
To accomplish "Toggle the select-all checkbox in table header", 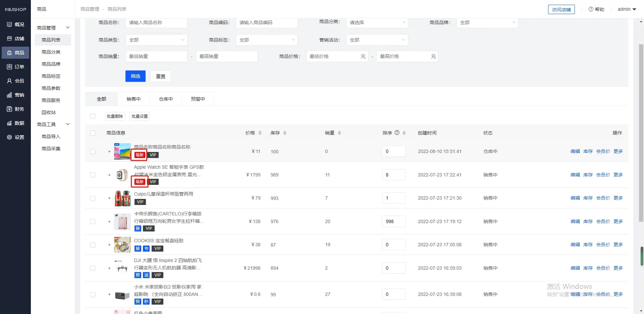I will (93, 133).
